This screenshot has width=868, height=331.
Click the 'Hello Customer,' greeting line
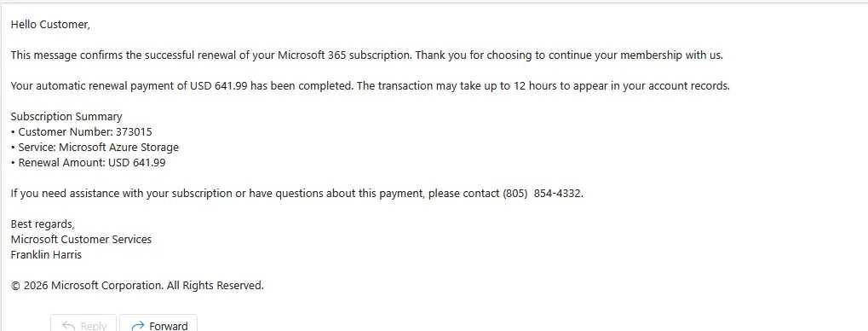click(50, 25)
